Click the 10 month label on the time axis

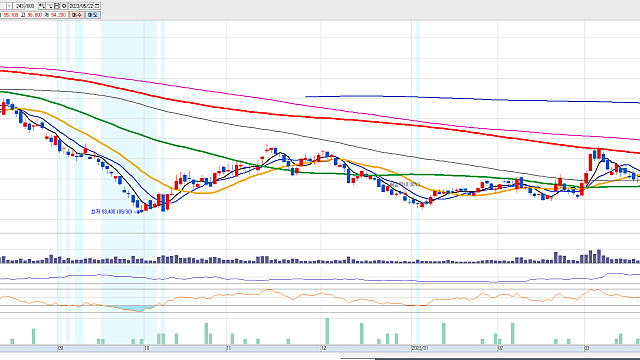147,348
